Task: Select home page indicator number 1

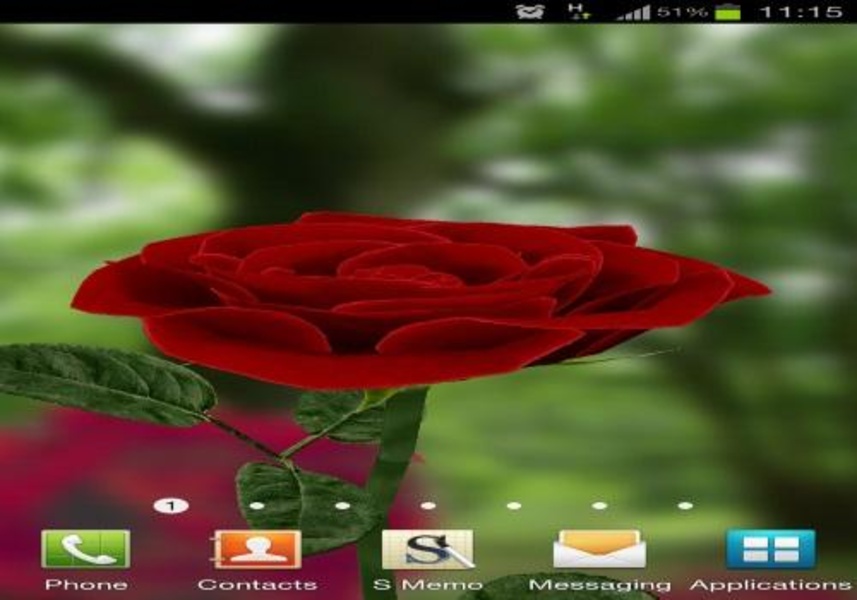Action: coord(171,506)
